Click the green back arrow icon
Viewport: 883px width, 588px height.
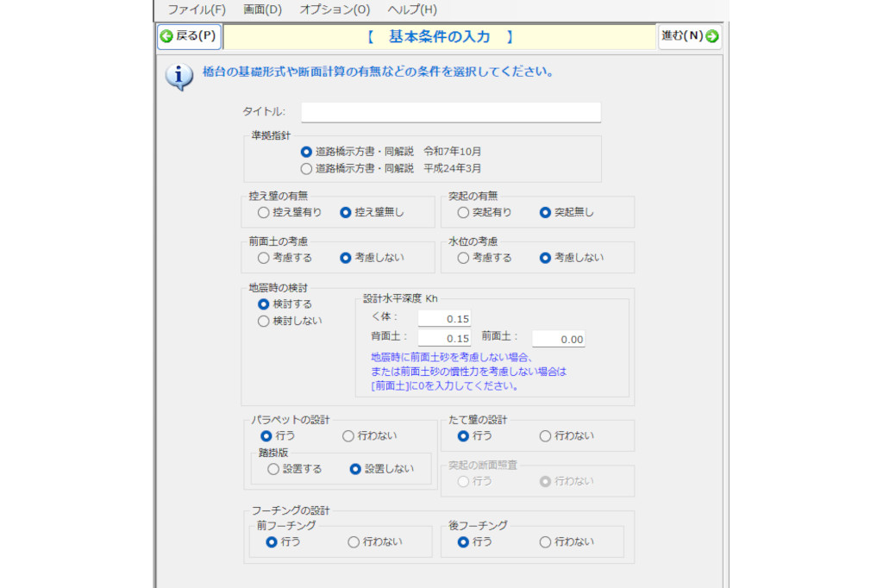(166, 36)
